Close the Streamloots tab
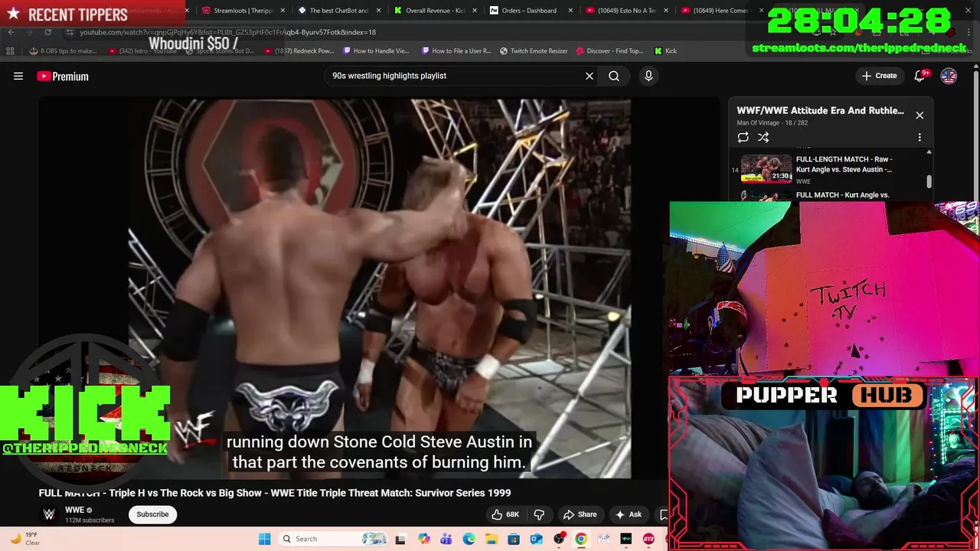 click(283, 11)
